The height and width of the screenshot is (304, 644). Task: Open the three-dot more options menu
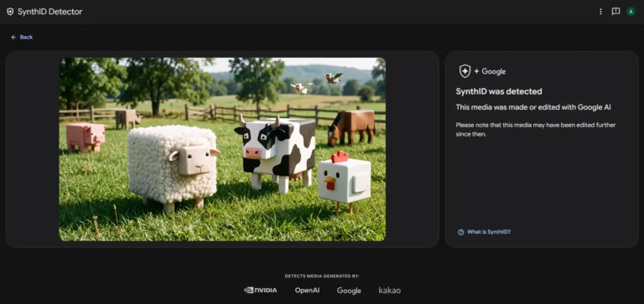(x=600, y=12)
